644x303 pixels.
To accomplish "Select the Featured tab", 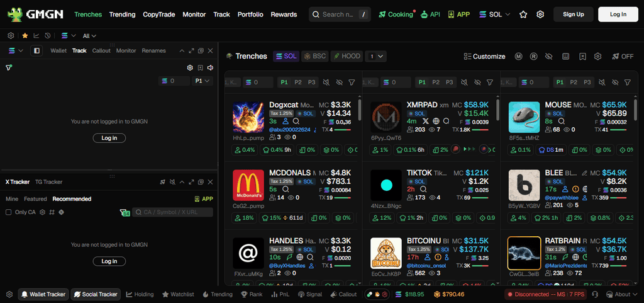I will (35, 199).
